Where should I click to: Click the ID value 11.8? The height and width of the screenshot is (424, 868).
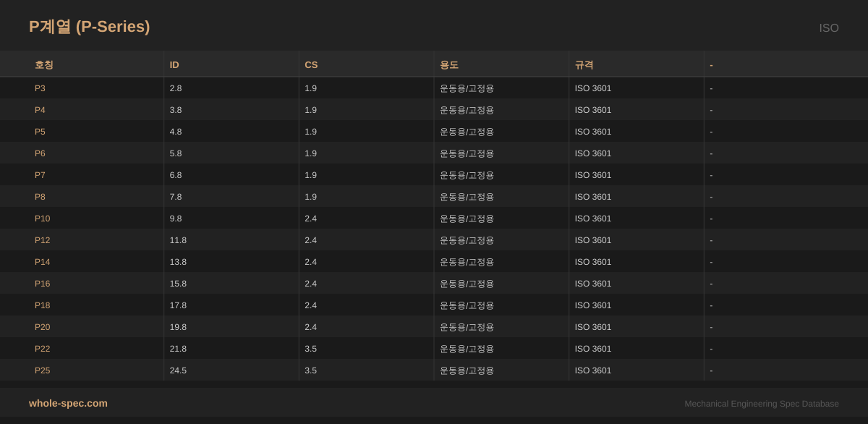click(178, 240)
